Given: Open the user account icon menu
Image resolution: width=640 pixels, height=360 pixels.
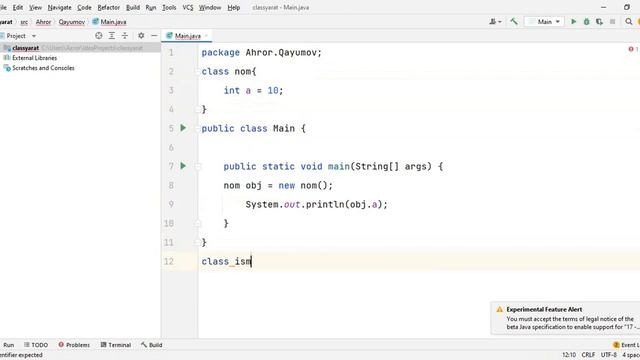Looking at the screenshot, I should (x=495, y=22).
